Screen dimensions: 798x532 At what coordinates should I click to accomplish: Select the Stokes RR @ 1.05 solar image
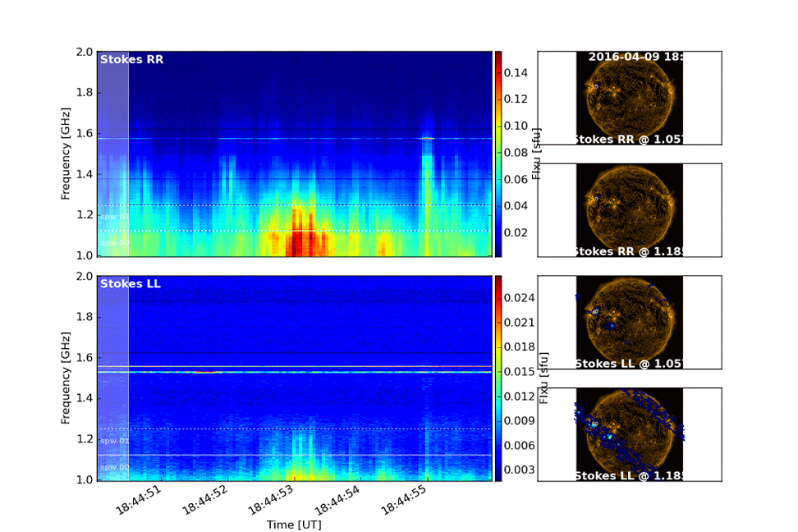629,97
